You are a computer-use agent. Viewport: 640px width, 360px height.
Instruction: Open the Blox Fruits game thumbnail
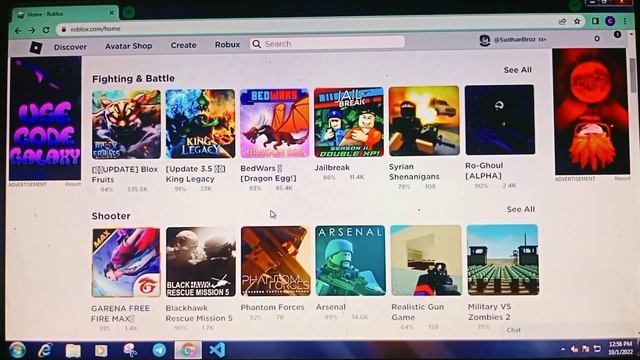click(126, 124)
